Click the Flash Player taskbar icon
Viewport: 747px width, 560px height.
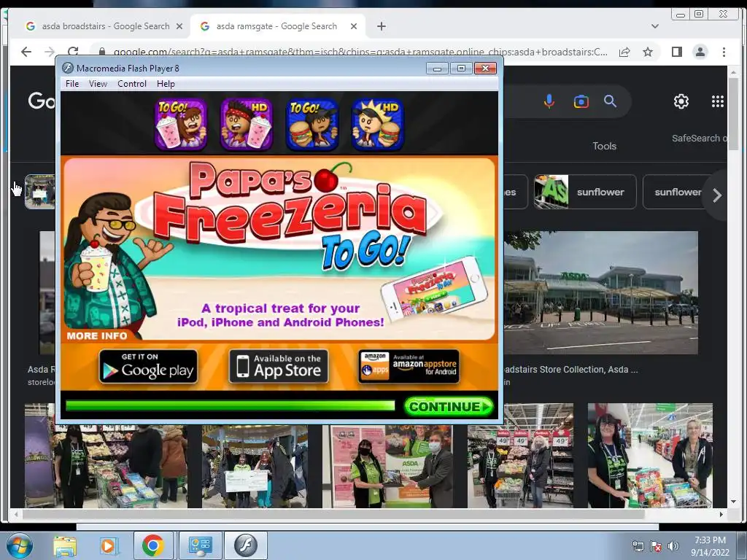point(246,545)
